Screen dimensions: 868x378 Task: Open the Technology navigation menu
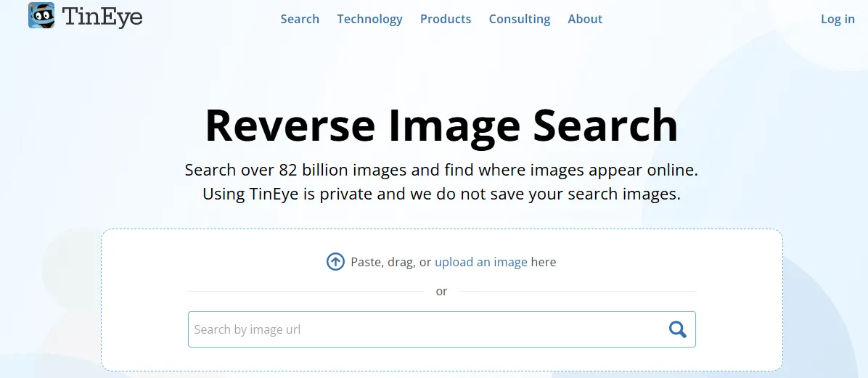pos(369,19)
